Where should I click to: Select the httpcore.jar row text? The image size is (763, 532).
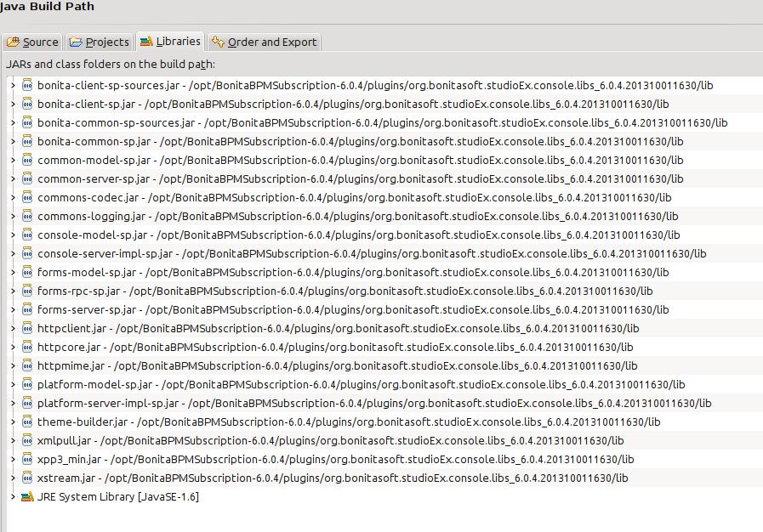pyautogui.click(x=335, y=348)
